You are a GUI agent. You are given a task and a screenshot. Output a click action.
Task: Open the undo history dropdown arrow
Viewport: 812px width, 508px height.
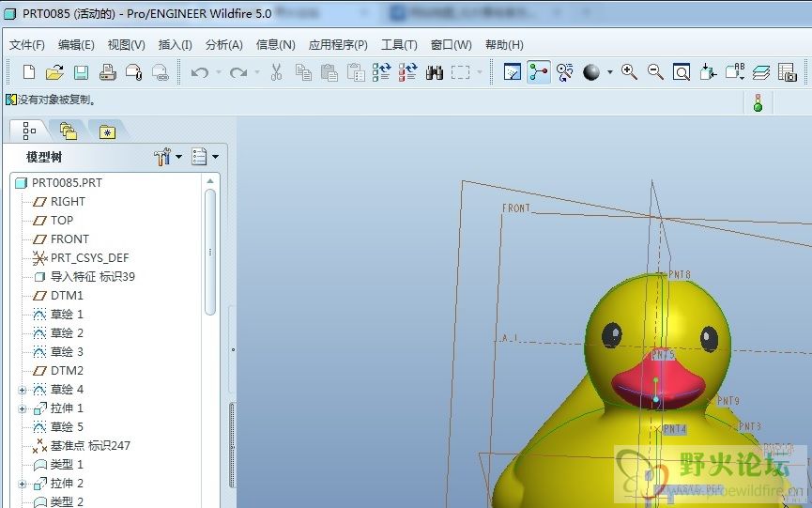click(x=219, y=72)
